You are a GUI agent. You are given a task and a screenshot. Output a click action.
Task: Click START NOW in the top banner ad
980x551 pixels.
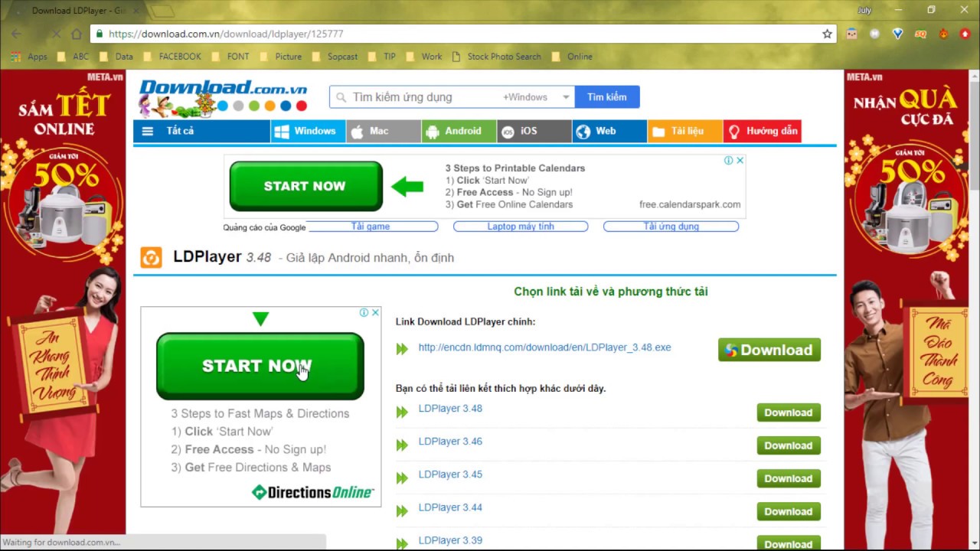coord(305,186)
